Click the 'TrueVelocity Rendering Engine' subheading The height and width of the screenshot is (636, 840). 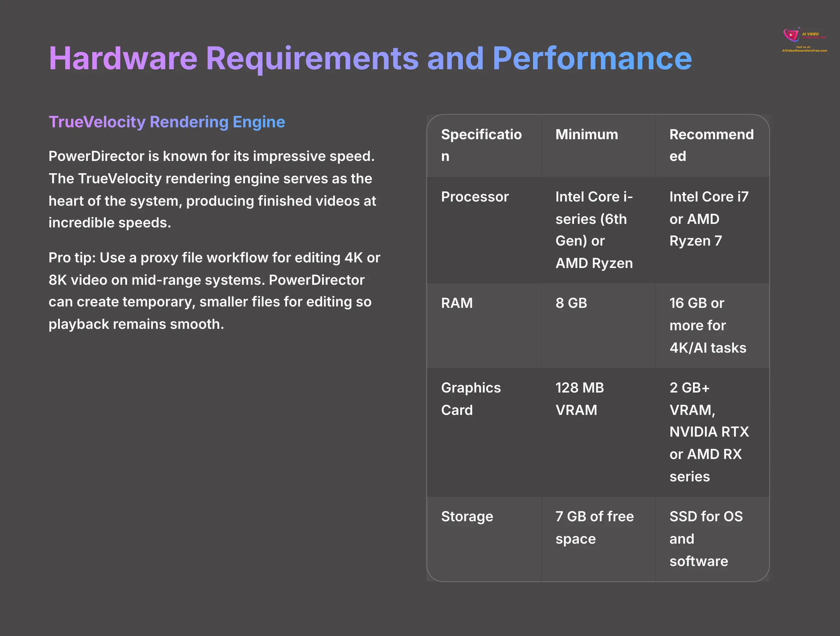[x=167, y=122]
